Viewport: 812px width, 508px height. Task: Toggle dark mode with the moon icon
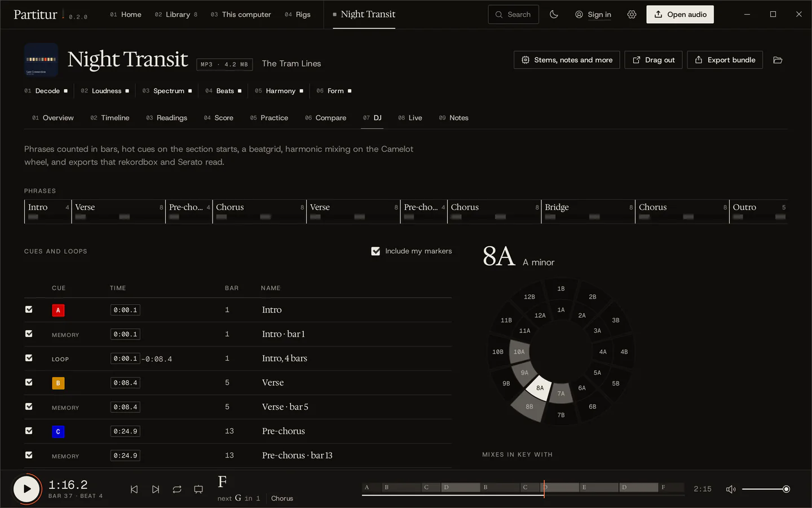[x=554, y=15]
